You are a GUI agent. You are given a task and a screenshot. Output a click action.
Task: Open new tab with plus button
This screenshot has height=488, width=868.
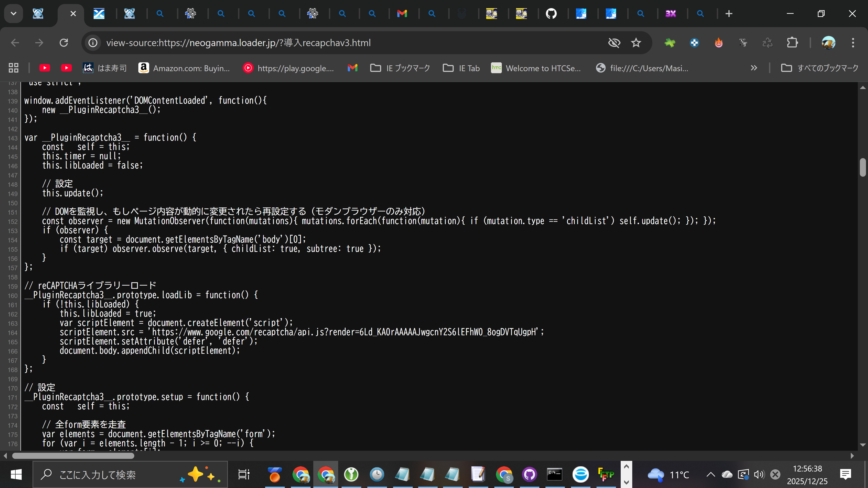tap(729, 14)
